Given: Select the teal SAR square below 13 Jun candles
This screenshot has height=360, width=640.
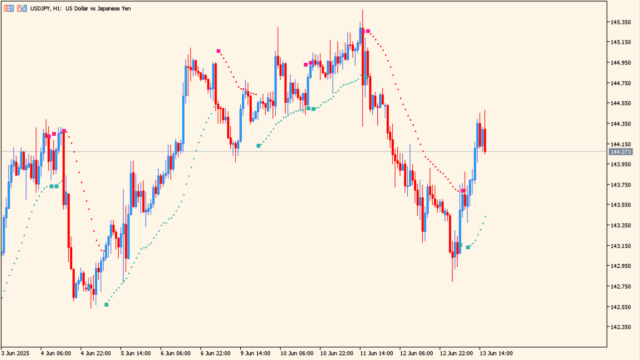Looking at the screenshot, I should click(468, 247).
